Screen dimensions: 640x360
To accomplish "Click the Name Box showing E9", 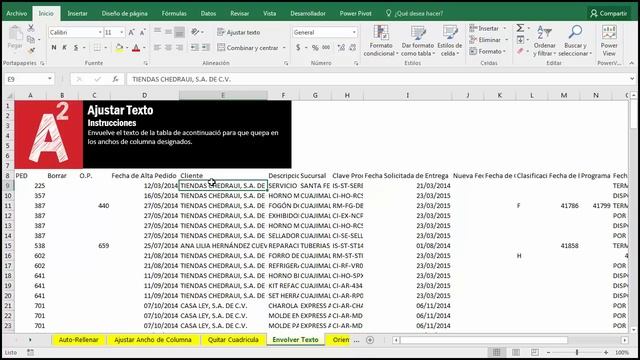I will [29, 79].
